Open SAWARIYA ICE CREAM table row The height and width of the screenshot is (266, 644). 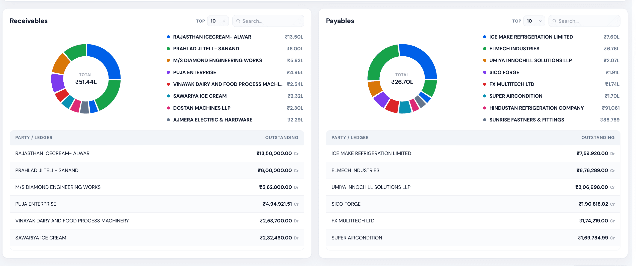tap(157, 238)
